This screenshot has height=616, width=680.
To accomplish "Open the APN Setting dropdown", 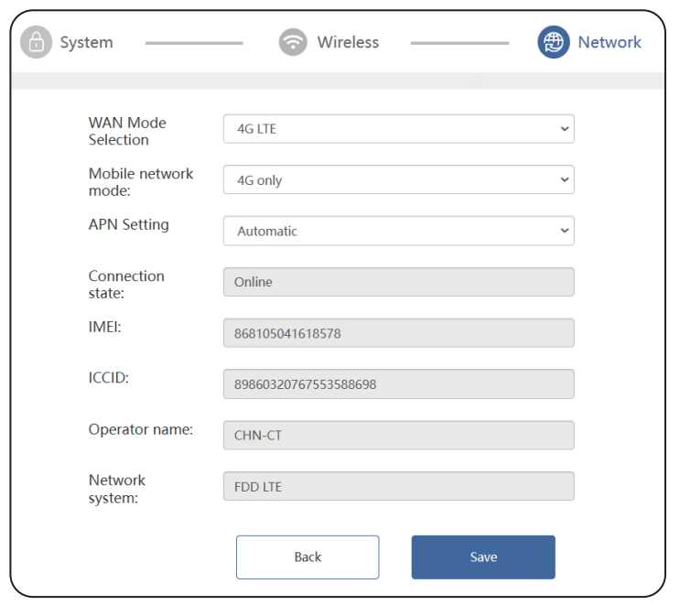I will (398, 232).
